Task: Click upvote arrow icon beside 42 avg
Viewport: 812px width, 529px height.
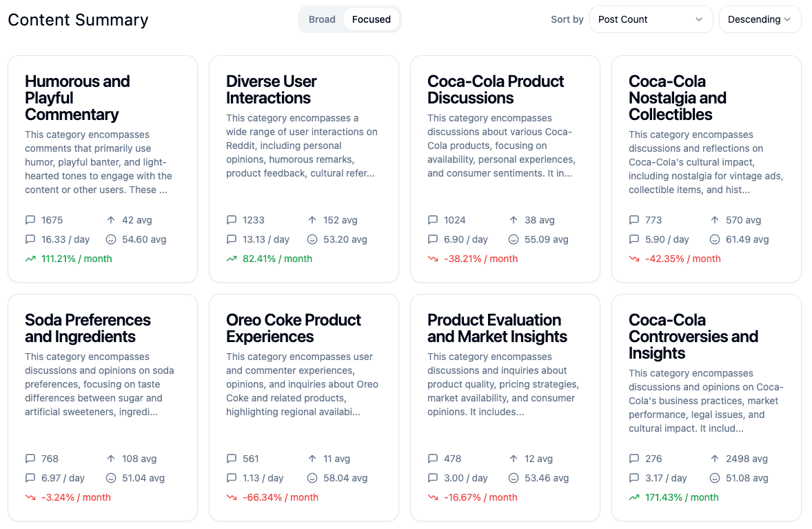Action: tap(111, 220)
